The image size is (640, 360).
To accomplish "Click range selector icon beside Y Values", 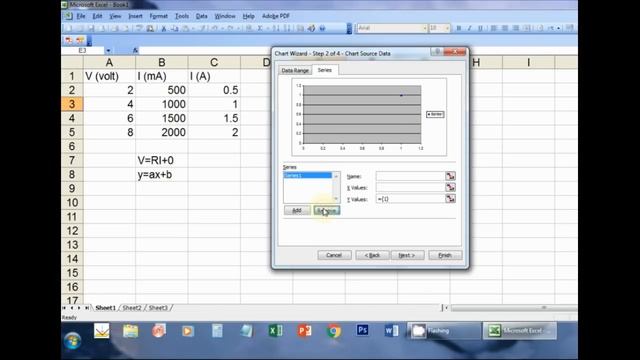I will tap(450, 199).
